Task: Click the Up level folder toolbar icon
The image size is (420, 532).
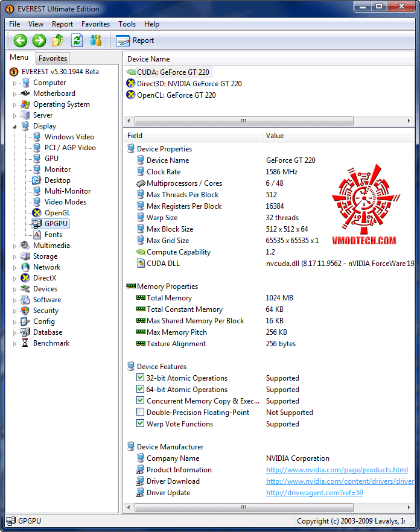Action: pyautogui.click(x=58, y=40)
